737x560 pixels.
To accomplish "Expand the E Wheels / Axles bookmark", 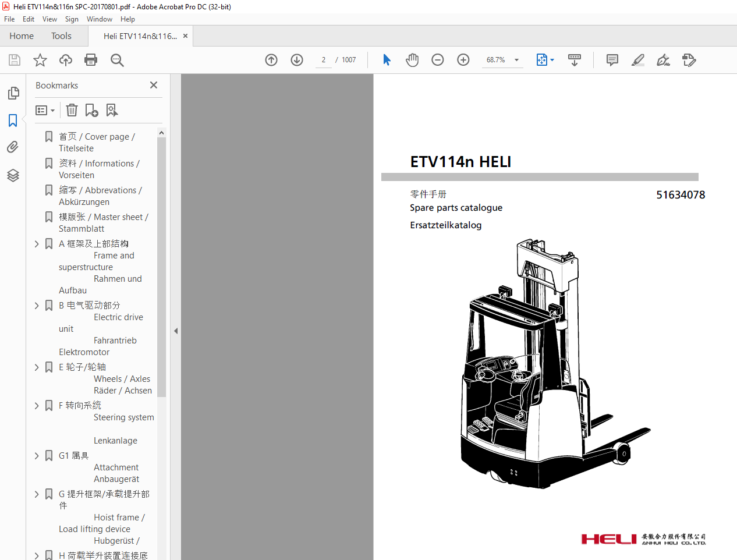I will pyautogui.click(x=37, y=367).
